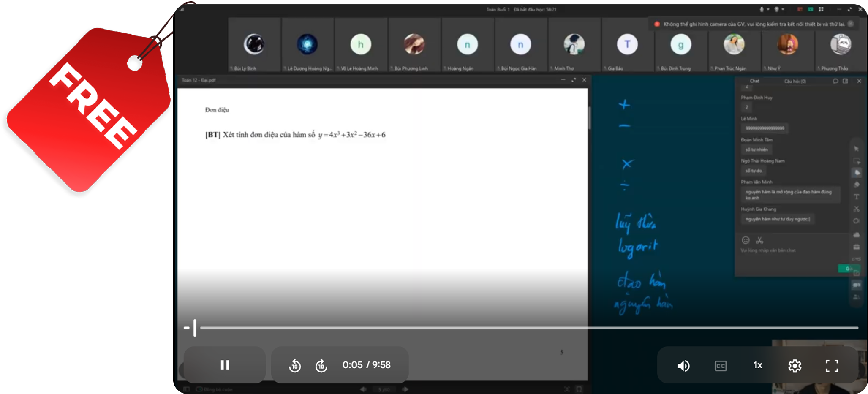Viewport: 868px width, 394px height.
Task: Switch to the Câu hỏi (0) tab
Action: pos(795,81)
